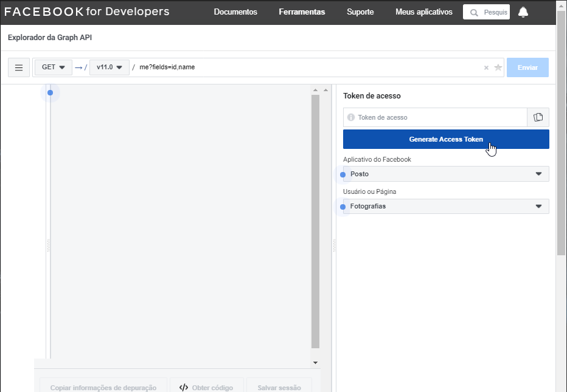Open the Suporte menu
Image resolution: width=567 pixels, height=392 pixels.
(x=360, y=12)
